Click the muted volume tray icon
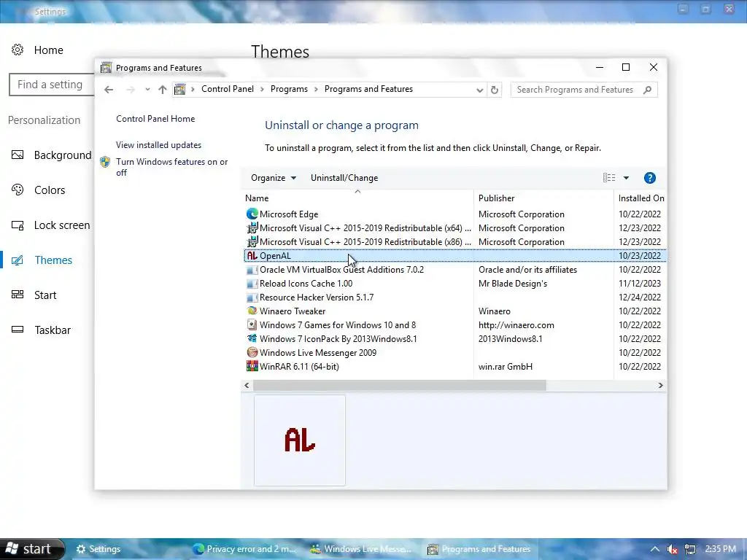This screenshot has height=560, width=747. coord(672,549)
